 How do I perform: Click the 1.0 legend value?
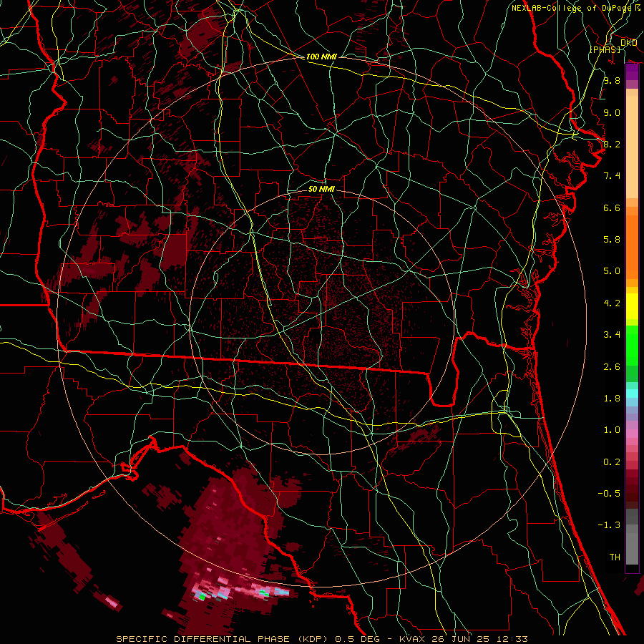coord(612,430)
